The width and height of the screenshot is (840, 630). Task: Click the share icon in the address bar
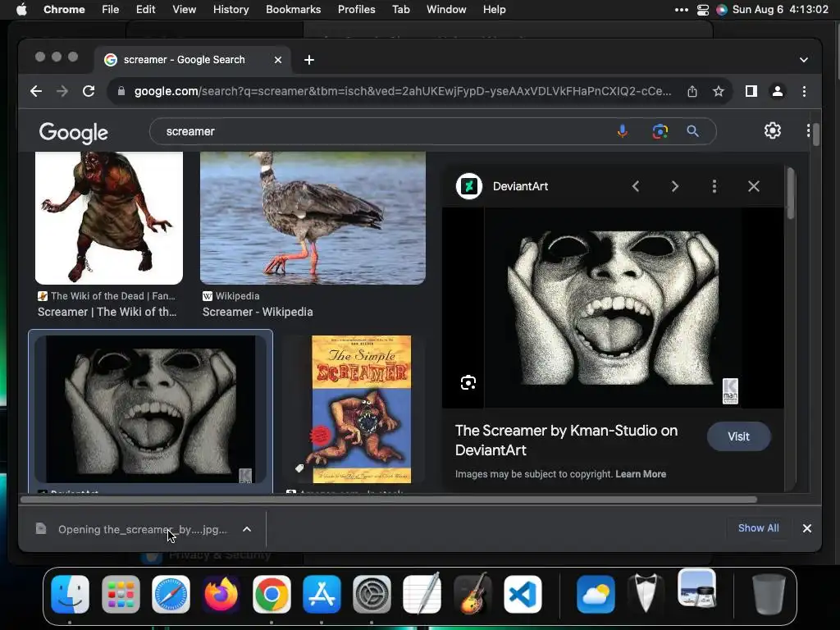pos(692,91)
